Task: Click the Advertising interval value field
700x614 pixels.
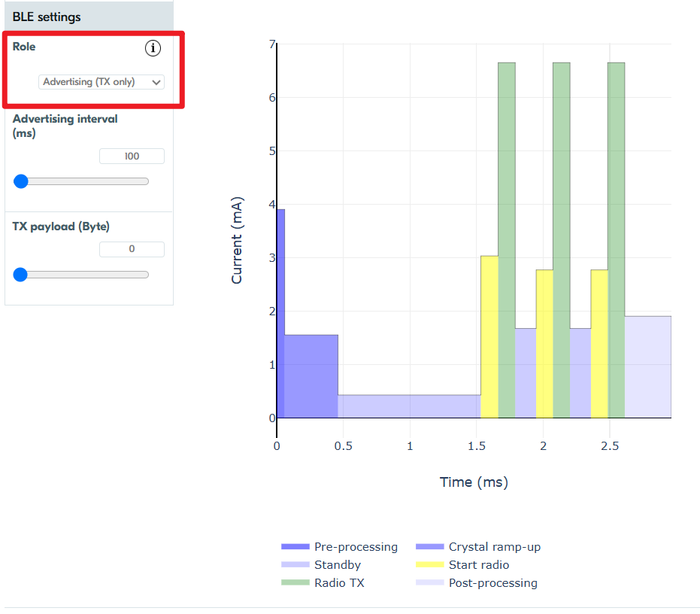Action: [132, 157]
